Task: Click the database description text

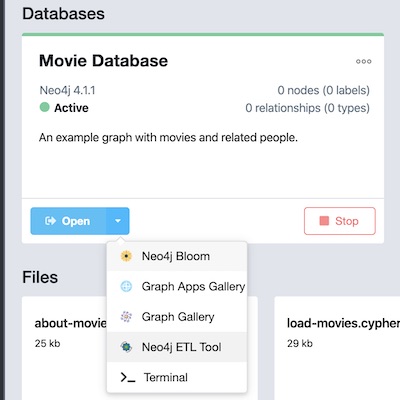Action: 168,138
